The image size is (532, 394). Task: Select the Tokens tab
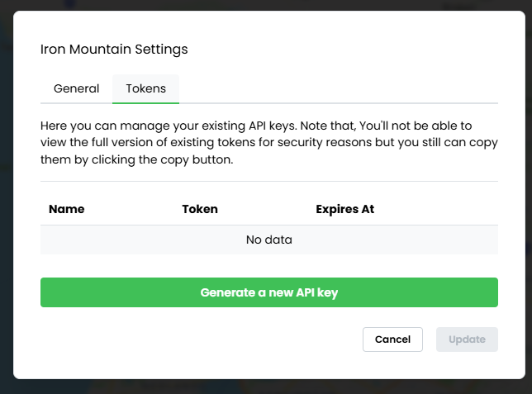pos(145,88)
